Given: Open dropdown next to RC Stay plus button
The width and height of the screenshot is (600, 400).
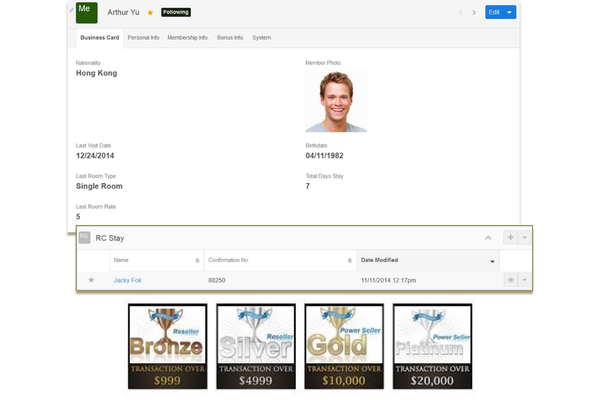Looking at the screenshot, I should [x=524, y=238].
